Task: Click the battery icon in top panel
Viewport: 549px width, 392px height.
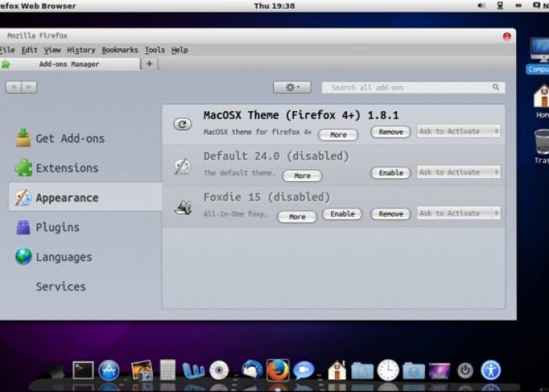Action: tap(518, 5)
